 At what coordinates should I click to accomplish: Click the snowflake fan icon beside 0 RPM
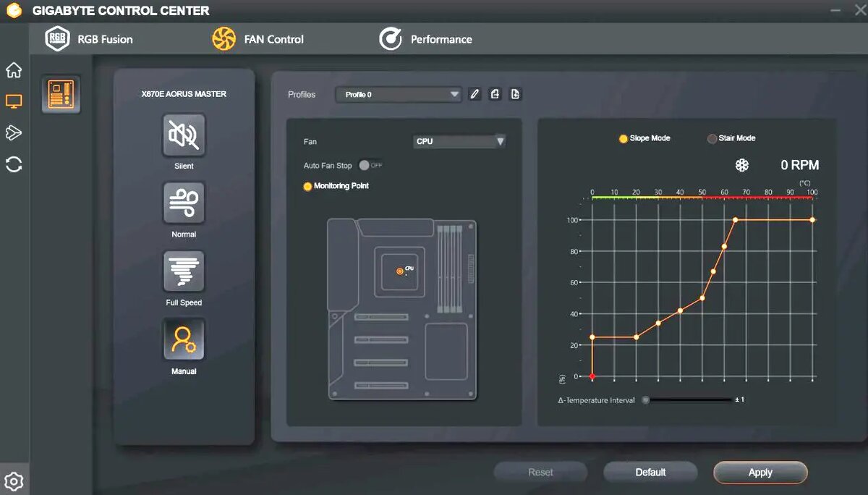point(742,166)
